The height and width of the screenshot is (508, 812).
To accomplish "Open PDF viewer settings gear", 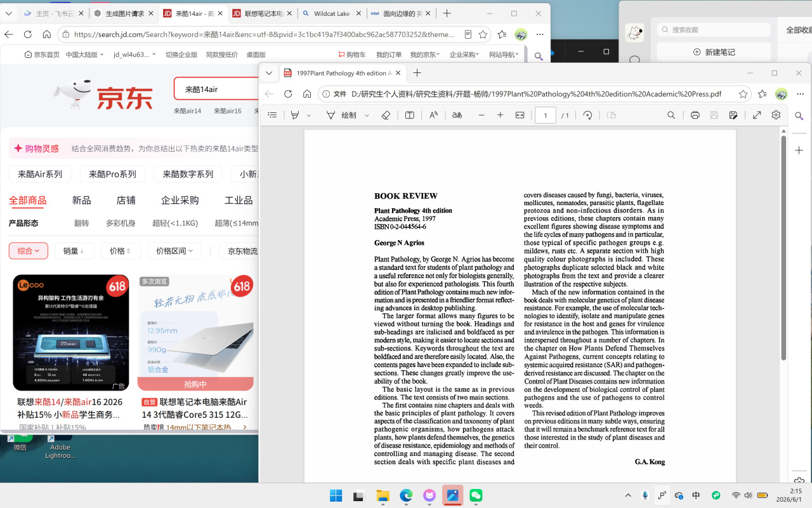I will 776,115.
